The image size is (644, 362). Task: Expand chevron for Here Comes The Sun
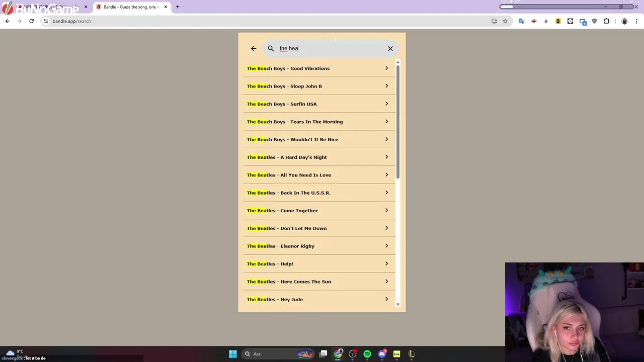tap(386, 281)
